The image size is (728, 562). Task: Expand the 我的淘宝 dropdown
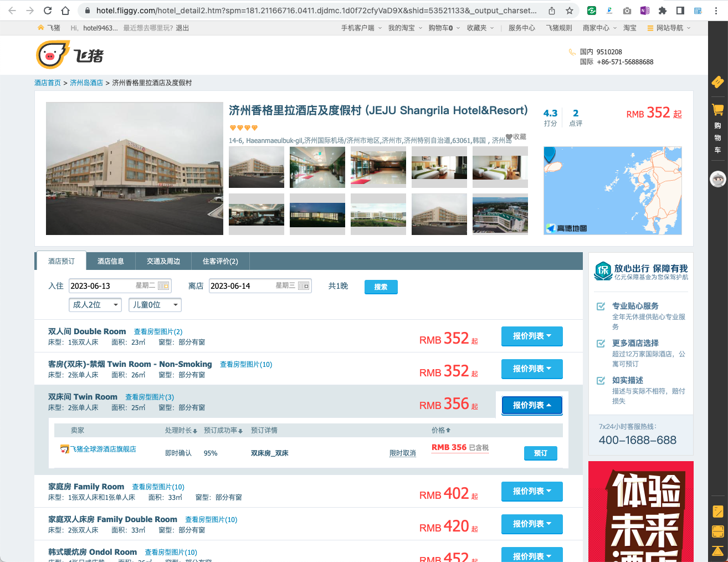pyautogui.click(x=405, y=28)
